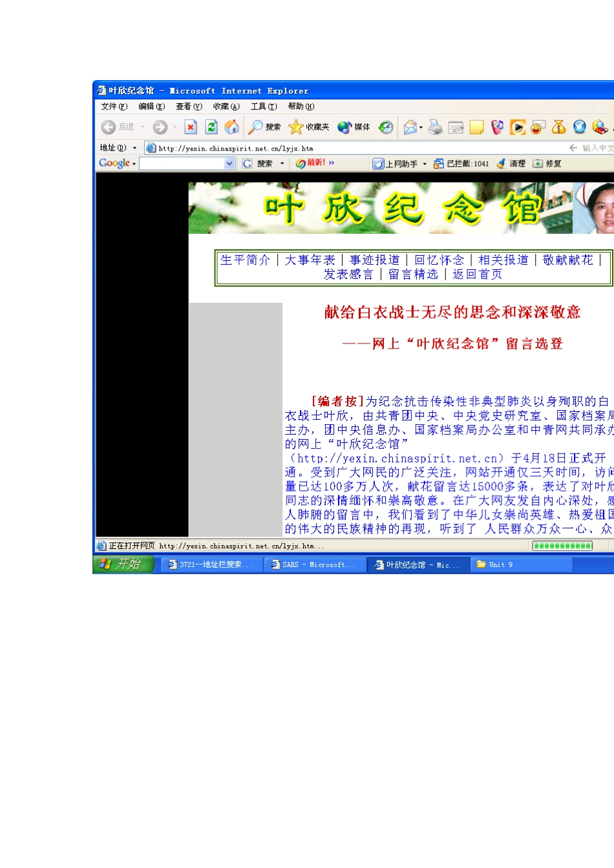The image size is (614, 868).
Task: Expand the 地址 address label dropdown arrow
Action: tap(134, 148)
